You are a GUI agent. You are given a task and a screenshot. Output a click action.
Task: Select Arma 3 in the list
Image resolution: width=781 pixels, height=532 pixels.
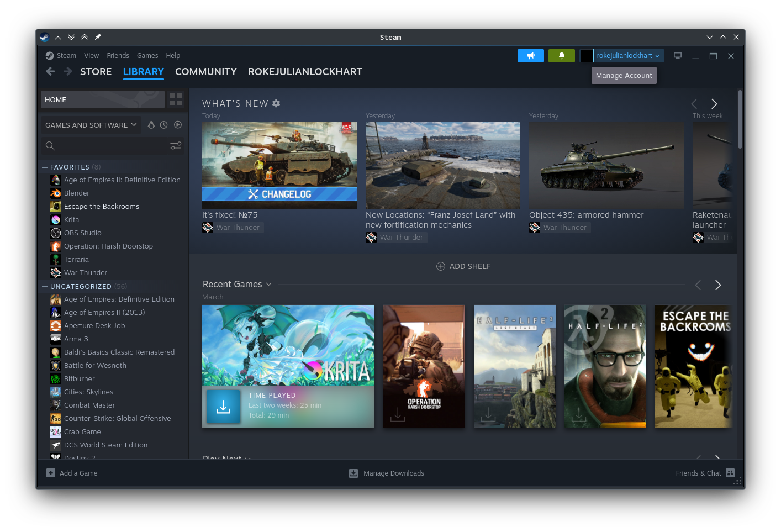(x=76, y=339)
